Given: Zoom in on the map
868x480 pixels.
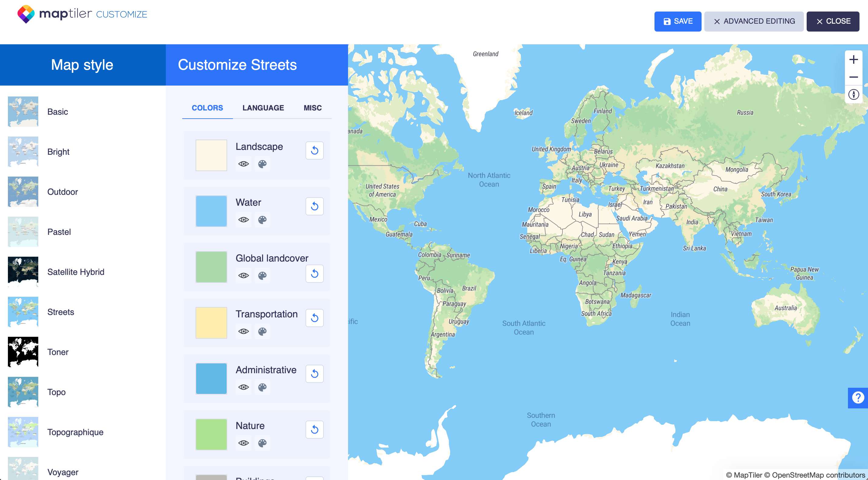Looking at the screenshot, I should click(x=854, y=59).
